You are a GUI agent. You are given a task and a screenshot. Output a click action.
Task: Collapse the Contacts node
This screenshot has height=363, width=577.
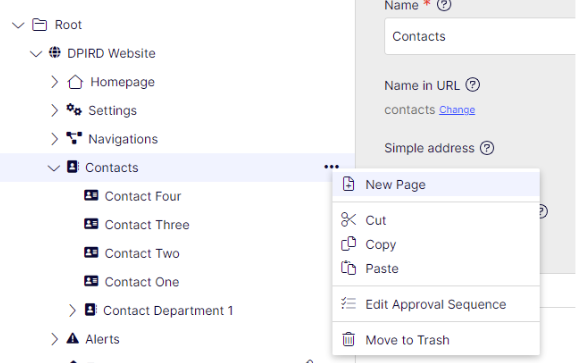click(x=54, y=168)
